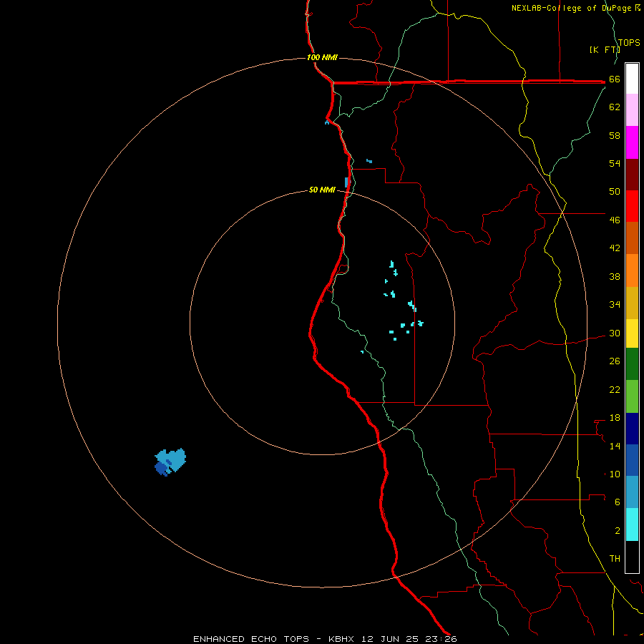Choose the light blue legend swatch
Viewport: 644px width, 644px height.
pyautogui.click(x=632, y=492)
